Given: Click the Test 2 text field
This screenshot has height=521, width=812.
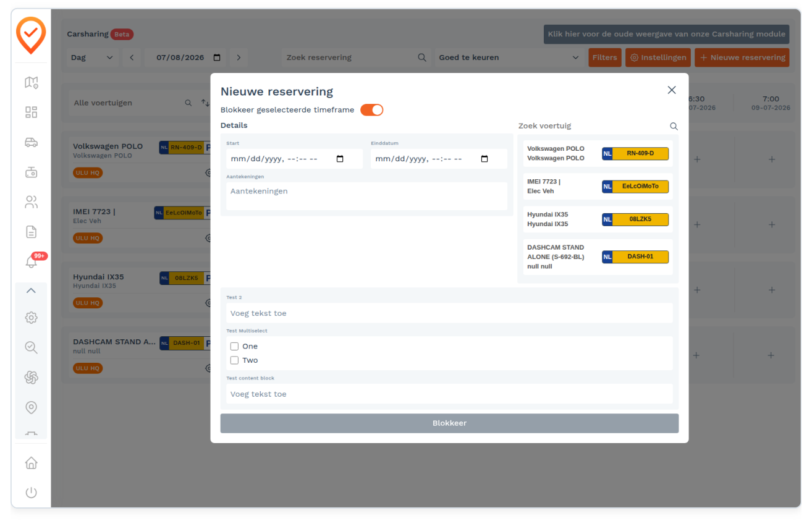Looking at the screenshot, I should point(449,313).
